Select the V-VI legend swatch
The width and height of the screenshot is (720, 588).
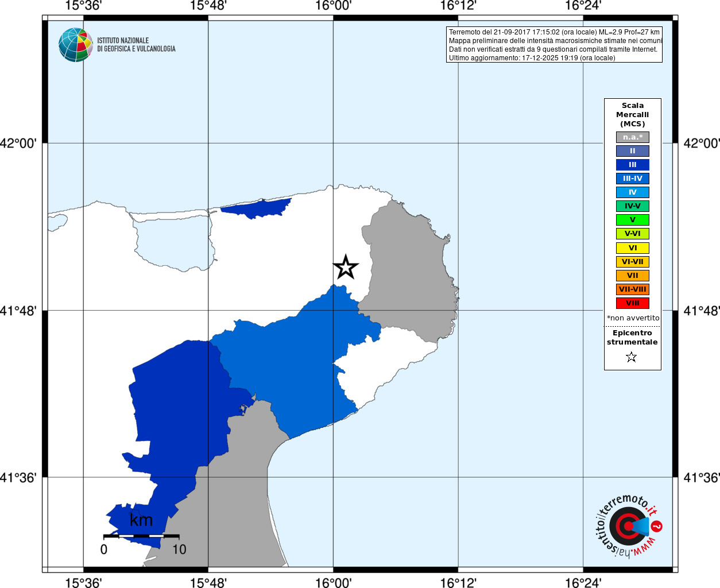pos(633,234)
